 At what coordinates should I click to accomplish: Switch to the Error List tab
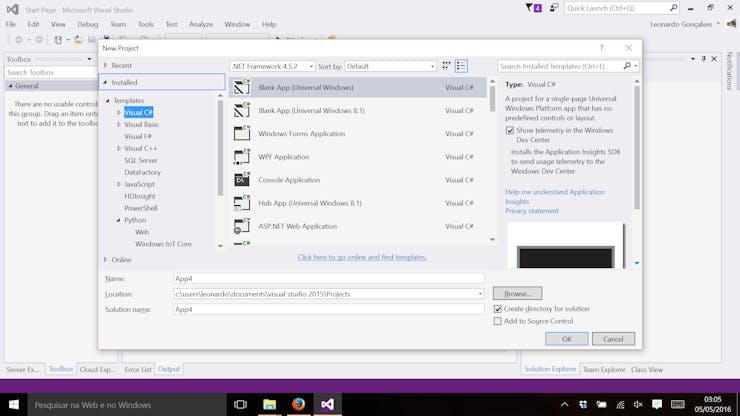click(138, 369)
